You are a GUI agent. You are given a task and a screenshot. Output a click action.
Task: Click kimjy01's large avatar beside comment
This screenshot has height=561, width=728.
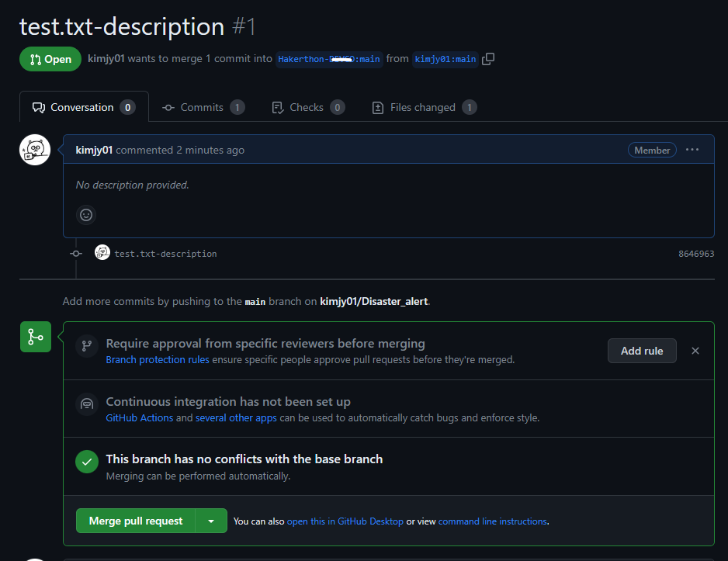[x=35, y=150]
